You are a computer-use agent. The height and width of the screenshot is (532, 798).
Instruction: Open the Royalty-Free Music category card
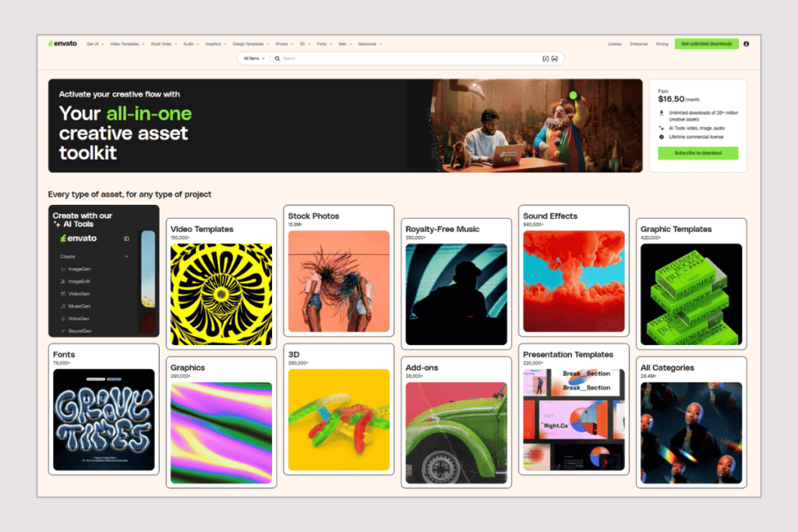[457, 284]
